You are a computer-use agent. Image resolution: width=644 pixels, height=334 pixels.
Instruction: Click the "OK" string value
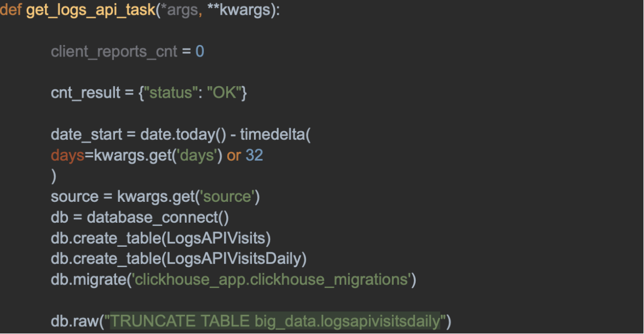pyautogui.click(x=225, y=93)
